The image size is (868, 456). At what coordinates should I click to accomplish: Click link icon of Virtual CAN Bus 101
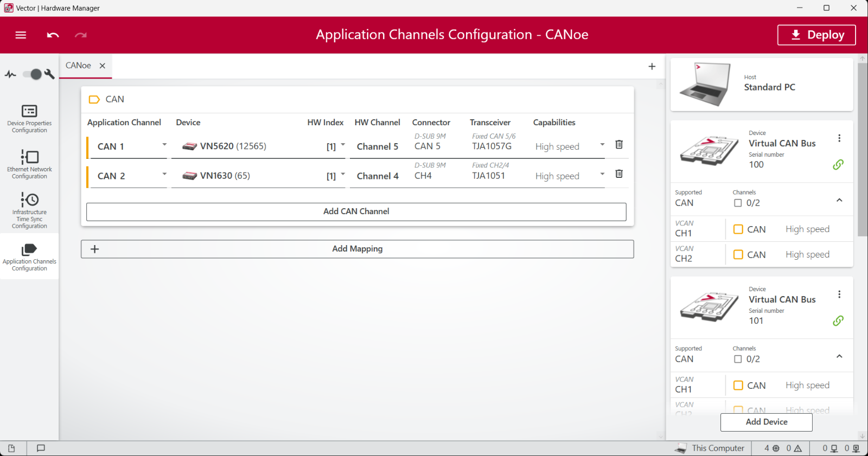[x=838, y=320]
